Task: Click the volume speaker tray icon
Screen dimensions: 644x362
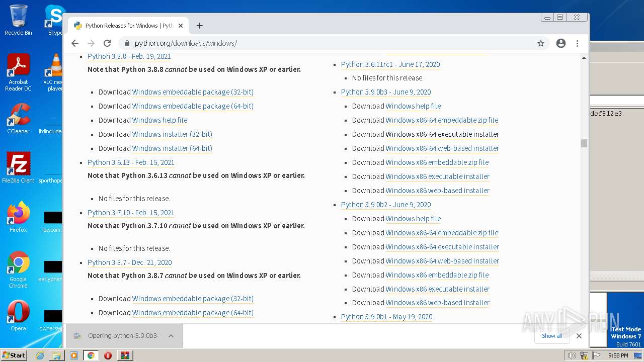Action: (x=572, y=355)
